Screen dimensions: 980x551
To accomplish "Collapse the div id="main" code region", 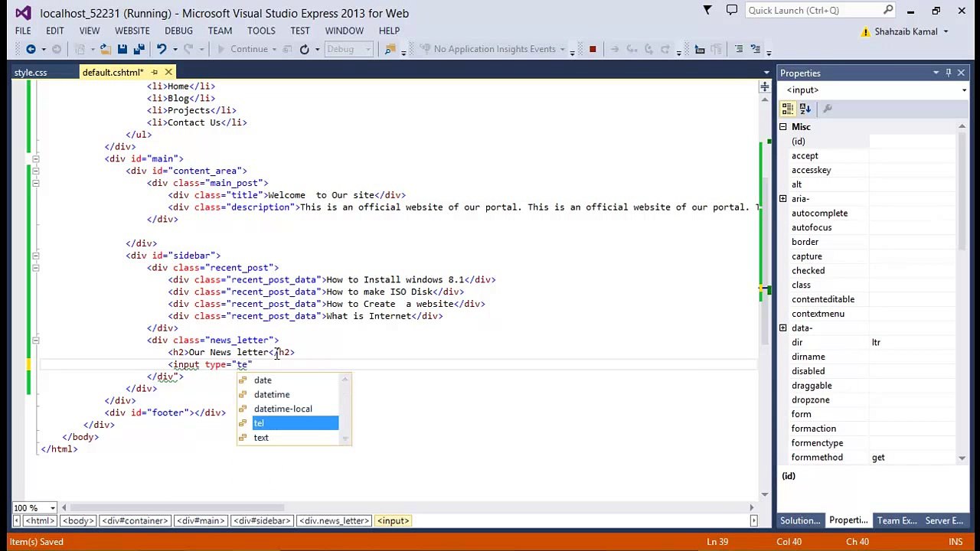I will click(35, 158).
